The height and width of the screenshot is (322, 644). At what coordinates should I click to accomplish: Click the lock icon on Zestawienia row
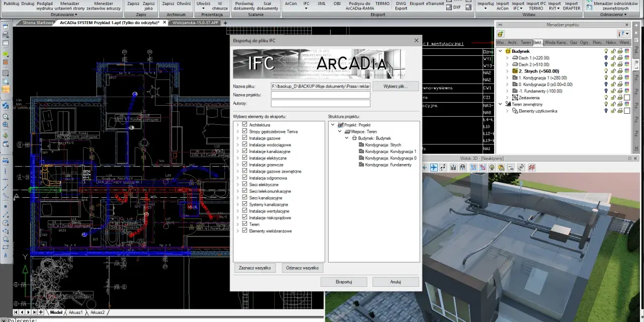point(613,98)
